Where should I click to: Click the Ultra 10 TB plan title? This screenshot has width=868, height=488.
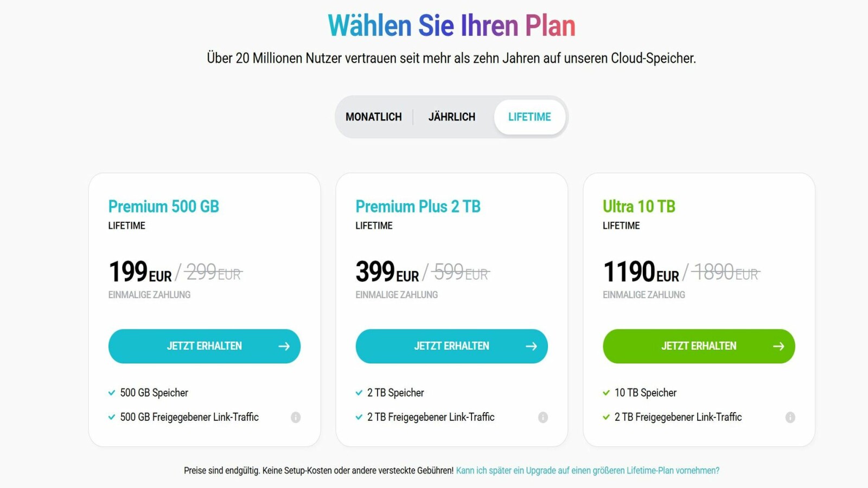click(x=639, y=207)
